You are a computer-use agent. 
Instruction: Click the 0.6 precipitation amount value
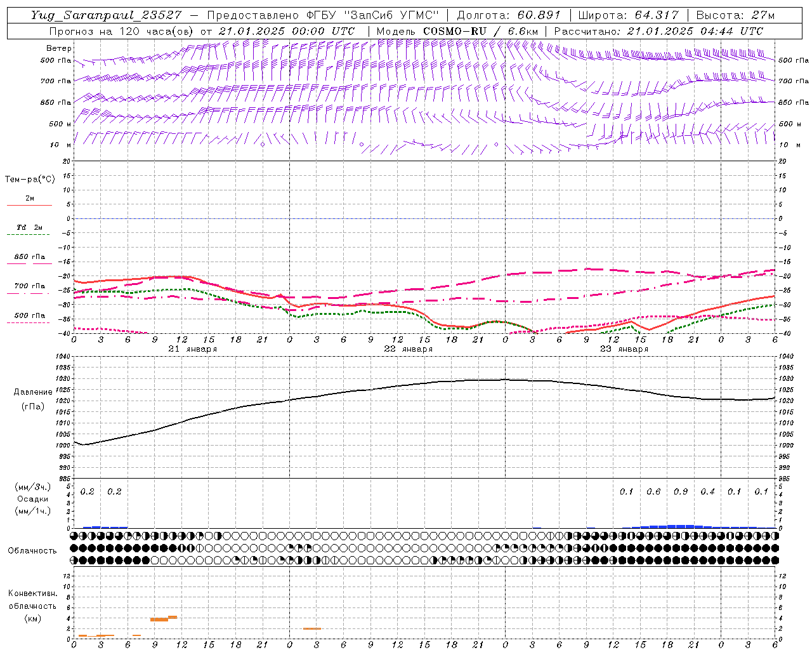tap(653, 492)
